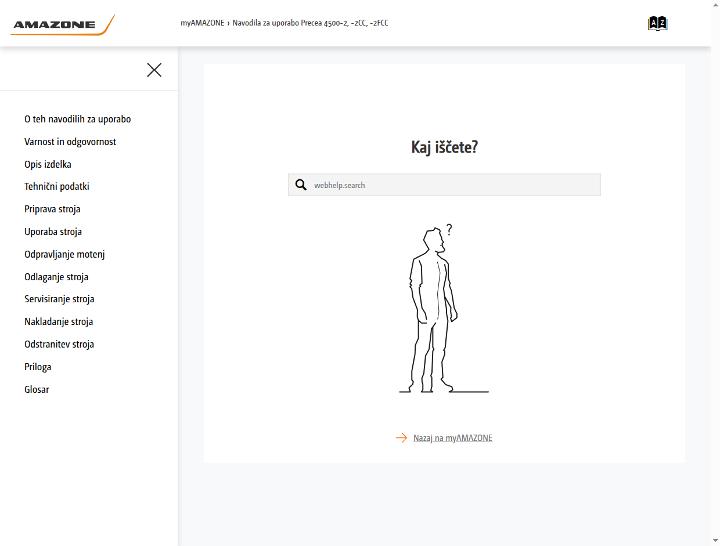Viewport: 720px width, 546px height.
Task: Open Priprava stroja chapter
Action: coord(52,209)
